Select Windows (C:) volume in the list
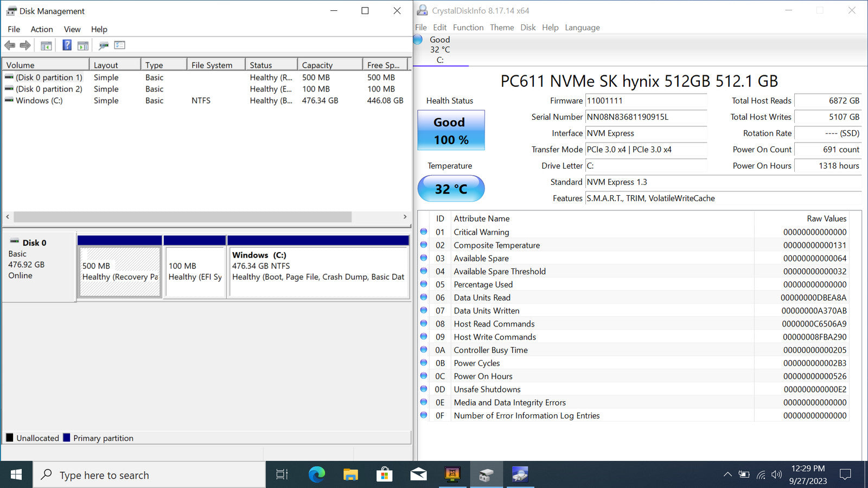 205,100
